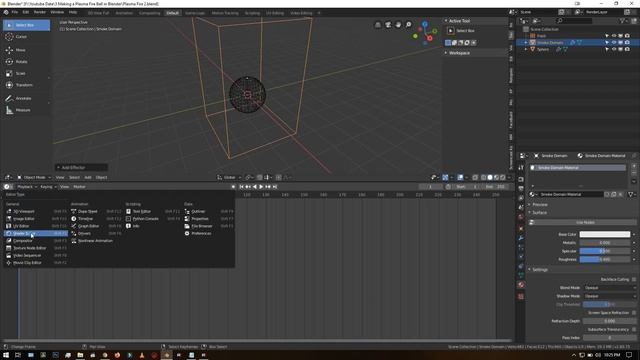Choose File Browser in Editor Type menu
This screenshot has width=640, height=360.
click(x=209, y=226)
